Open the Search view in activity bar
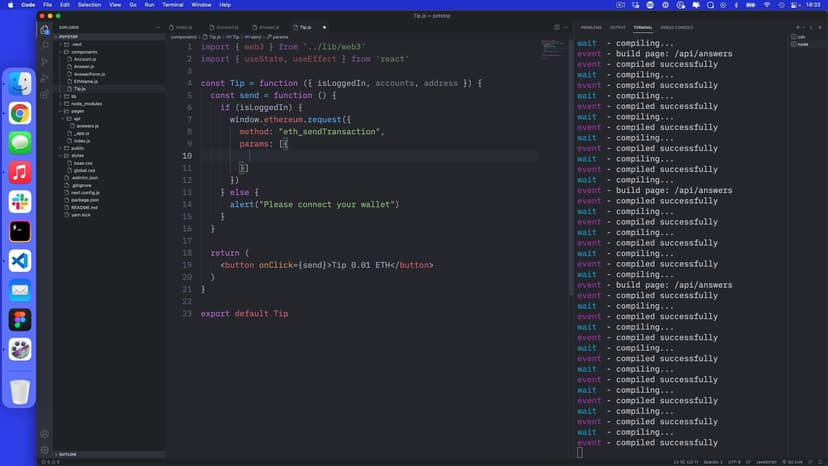828x466 pixels. 45,46
